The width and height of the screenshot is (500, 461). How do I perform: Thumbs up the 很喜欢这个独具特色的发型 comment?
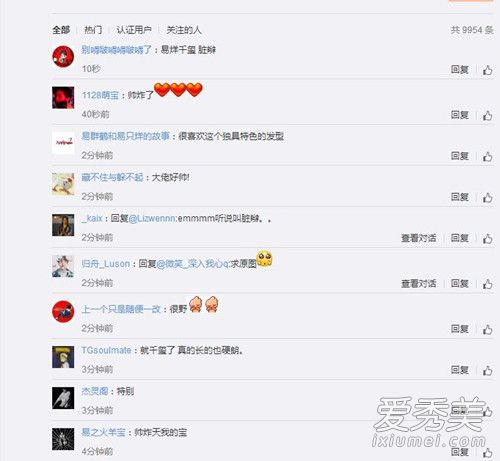coord(487,156)
